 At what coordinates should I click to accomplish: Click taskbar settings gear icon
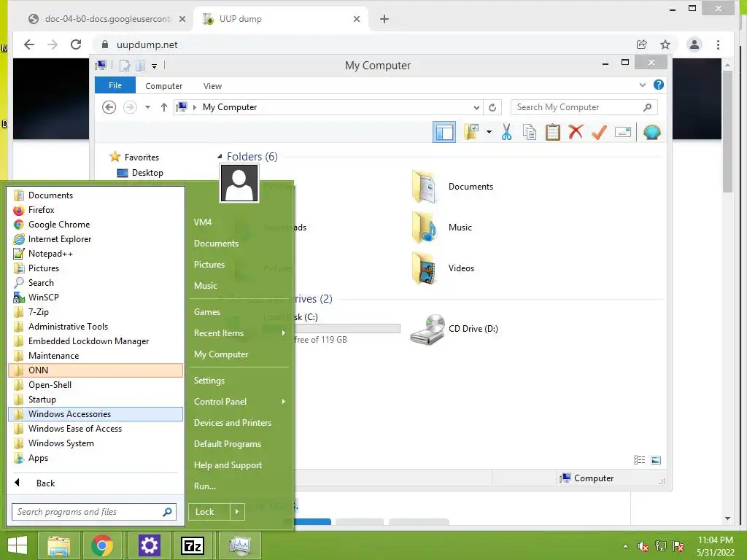point(149,545)
